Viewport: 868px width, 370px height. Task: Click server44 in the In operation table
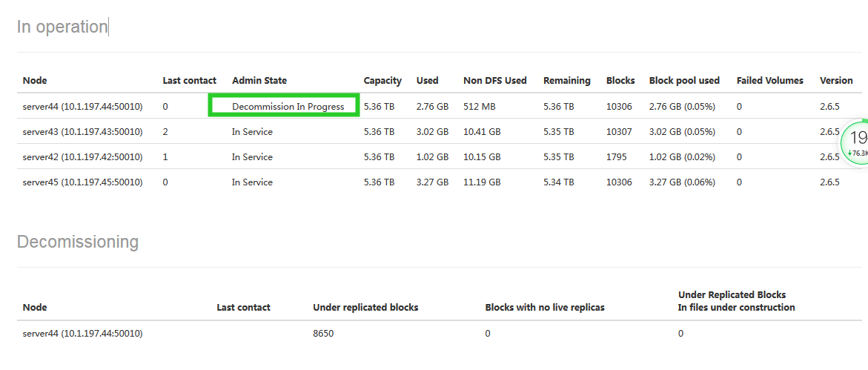(x=82, y=107)
